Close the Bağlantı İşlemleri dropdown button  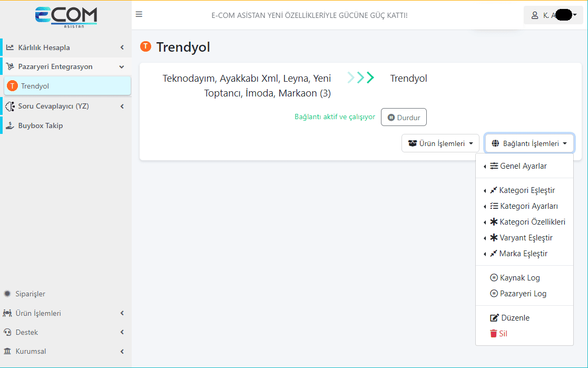point(529,143)
